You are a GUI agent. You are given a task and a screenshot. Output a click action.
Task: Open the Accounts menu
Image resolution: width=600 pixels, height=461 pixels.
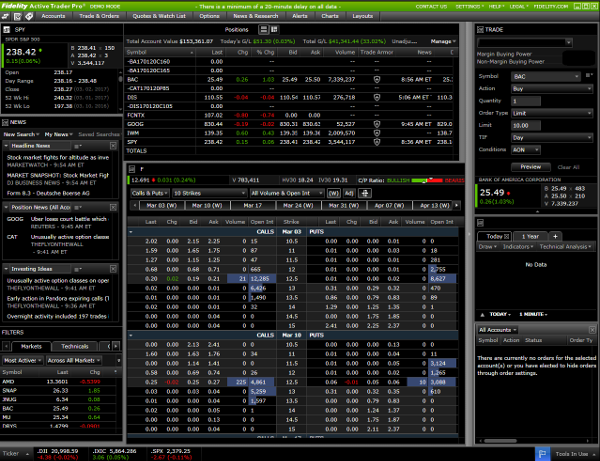pyautogui.click(x=53, y=16)
